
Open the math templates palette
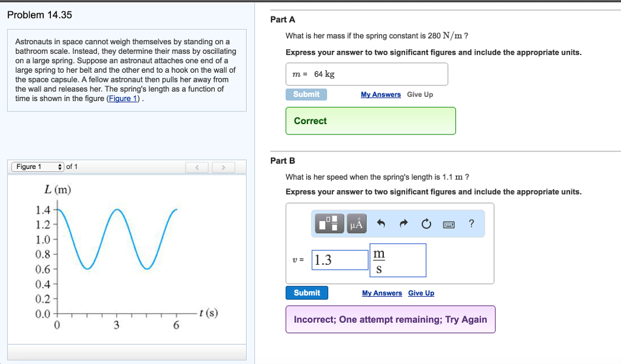(328, 224)
